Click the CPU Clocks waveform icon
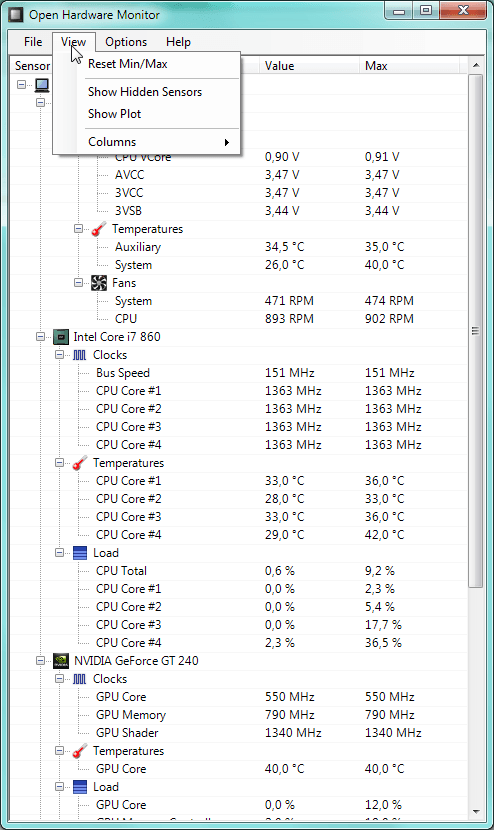Screen dimensions: 494x830 coord(79,355)
